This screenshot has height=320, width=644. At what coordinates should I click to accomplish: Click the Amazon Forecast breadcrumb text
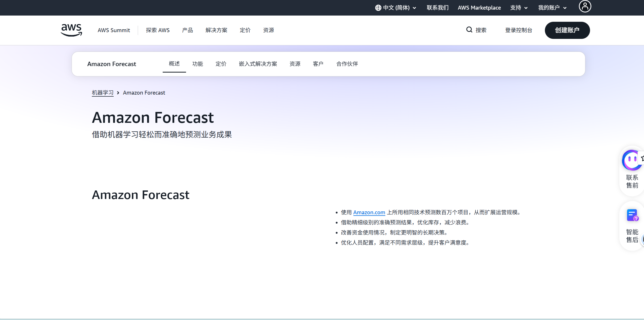[144, 93]
